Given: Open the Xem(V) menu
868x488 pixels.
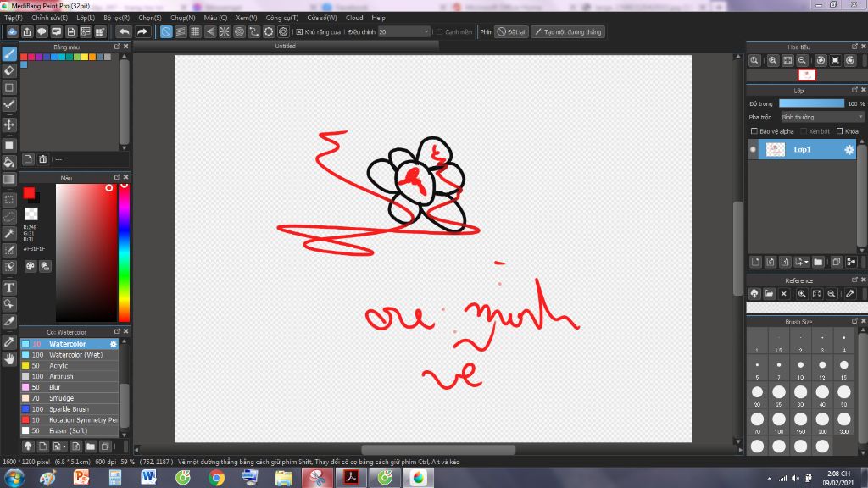Looking at the screenshot, I should click(247, 18).
